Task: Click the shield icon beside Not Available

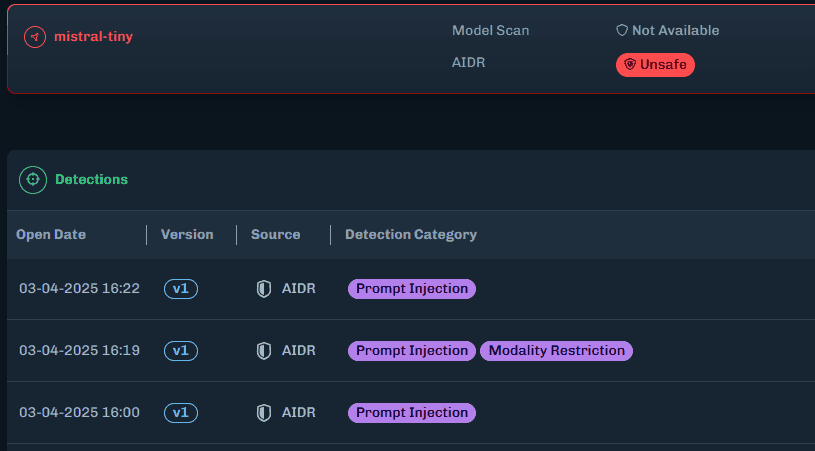Action: pyautogui.click(x=622, y=31)
